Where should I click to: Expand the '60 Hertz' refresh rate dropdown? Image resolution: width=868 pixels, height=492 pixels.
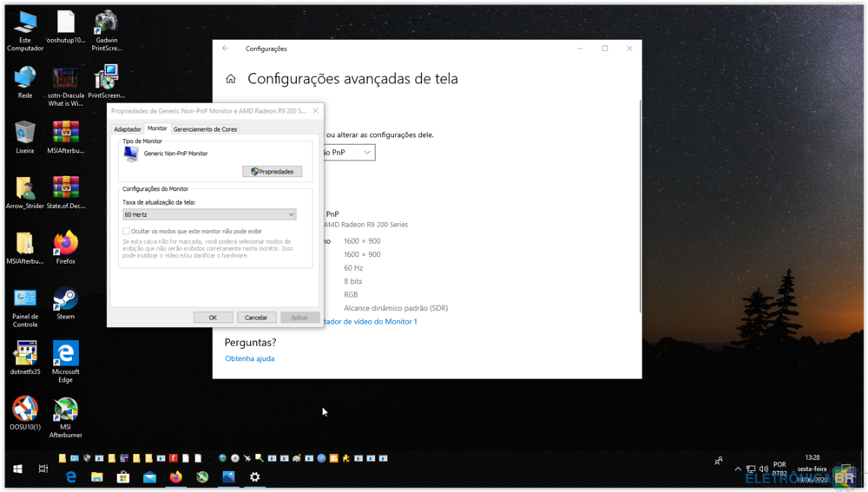coord(209,214)
